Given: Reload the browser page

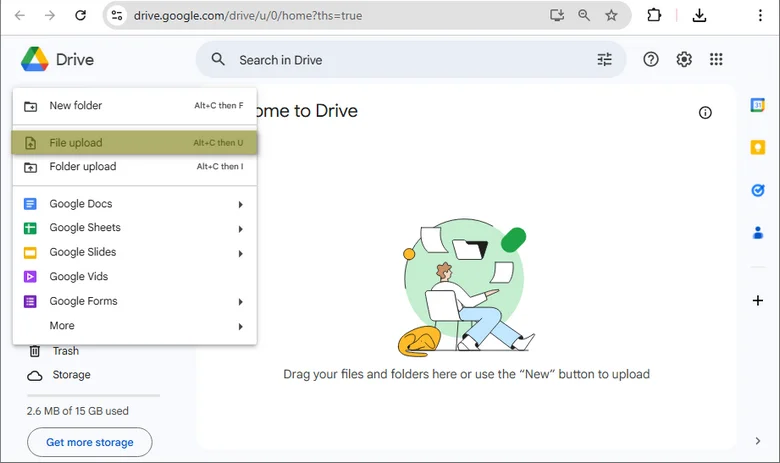Looking at the screenshot, I should coord(81,15).
